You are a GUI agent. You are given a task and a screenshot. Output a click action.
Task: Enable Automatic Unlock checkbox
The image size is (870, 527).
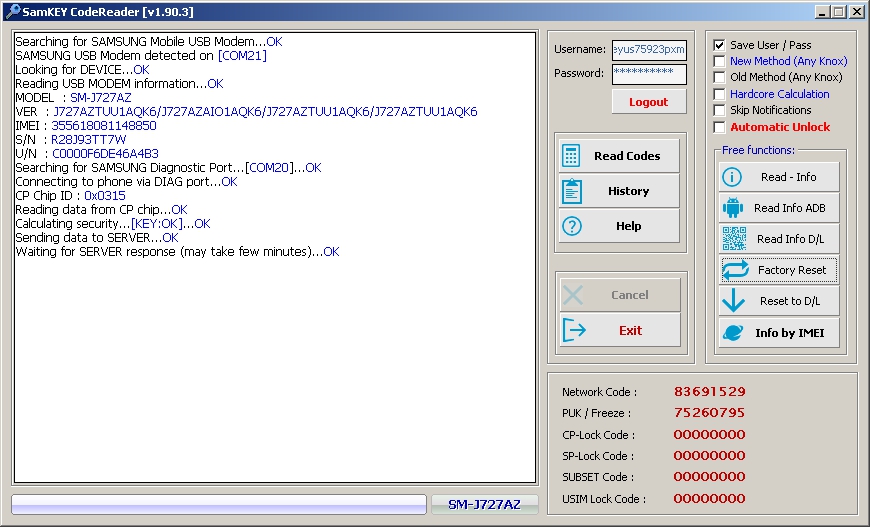tap(719, 127)
